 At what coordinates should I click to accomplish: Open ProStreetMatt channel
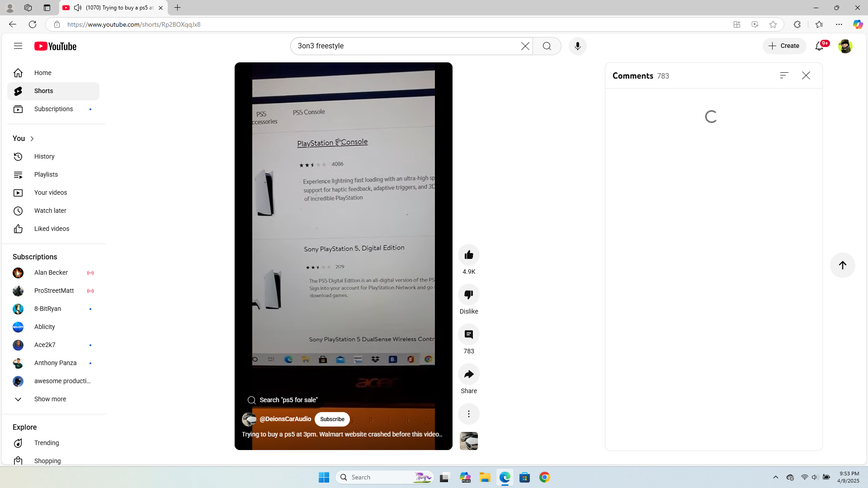click(53, 291)
